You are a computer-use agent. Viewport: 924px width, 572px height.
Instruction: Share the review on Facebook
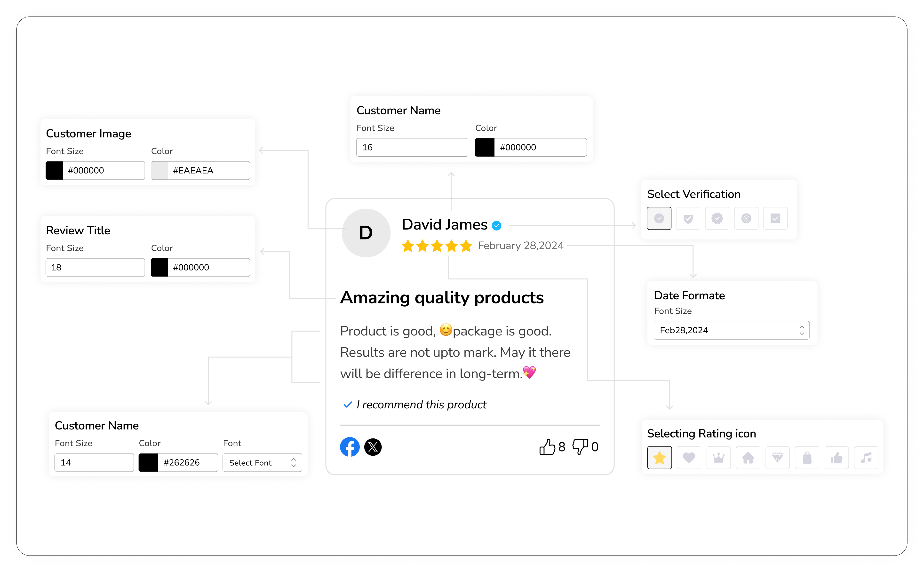(350, 447)
